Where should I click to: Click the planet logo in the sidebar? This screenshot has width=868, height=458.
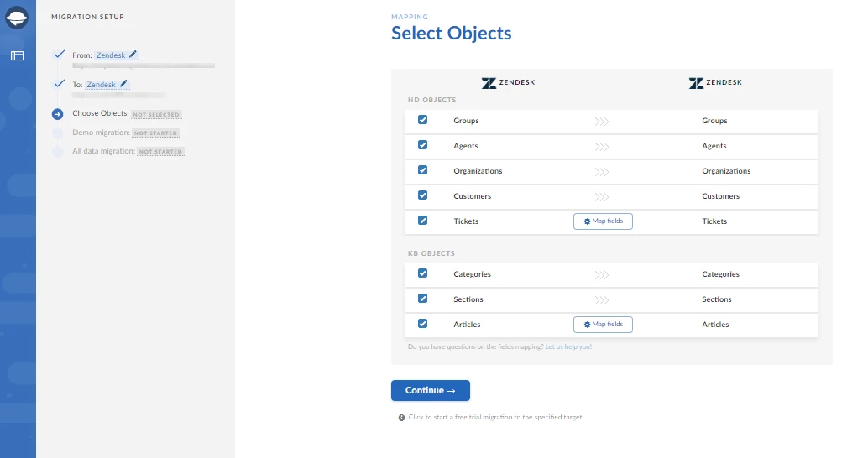pyautogui.click(x=17, y=18)
